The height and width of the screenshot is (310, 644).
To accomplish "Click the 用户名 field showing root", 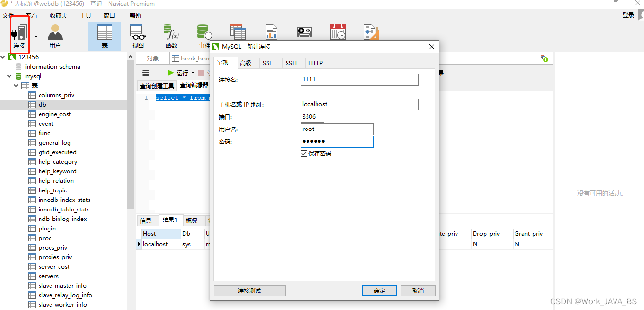I will click(337, 129).
